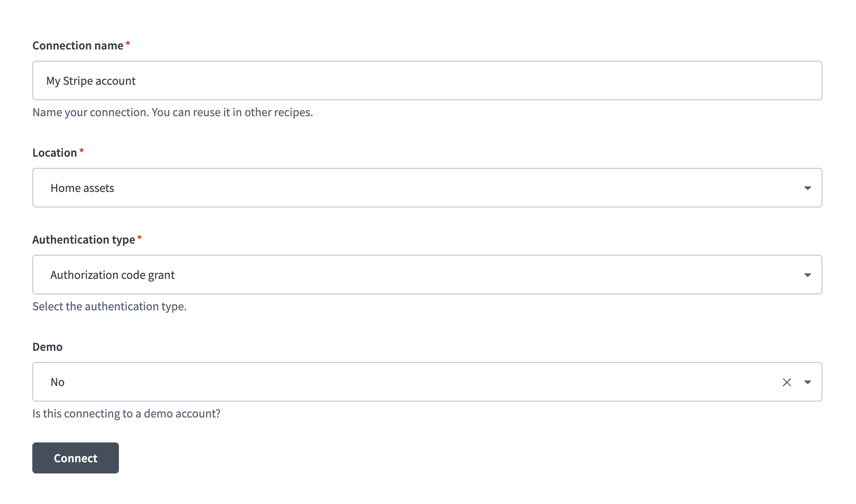The image size is (856, 504).
Task: Click the "Authorization code grant" selected value
Action: [x=112, y=275]
